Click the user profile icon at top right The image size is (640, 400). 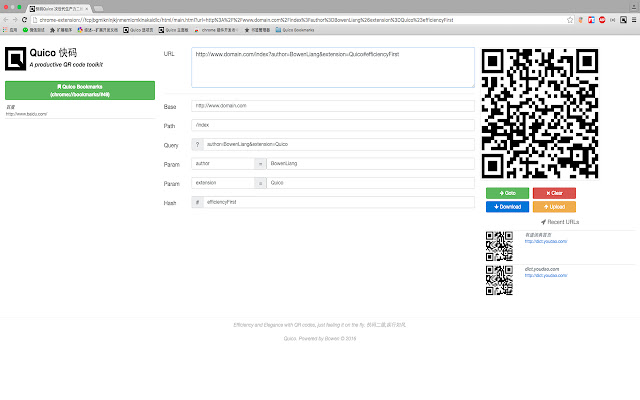tap(634, 6)
